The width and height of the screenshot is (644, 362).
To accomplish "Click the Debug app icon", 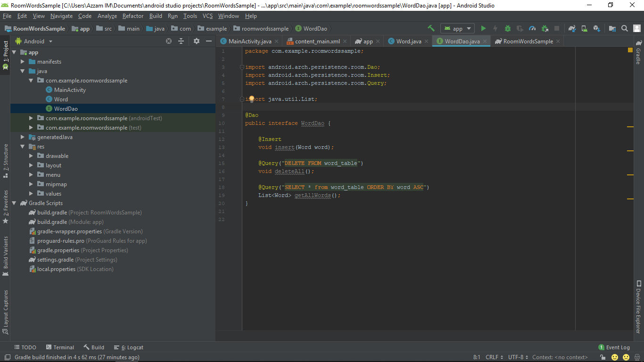I will tap(508, 28).
